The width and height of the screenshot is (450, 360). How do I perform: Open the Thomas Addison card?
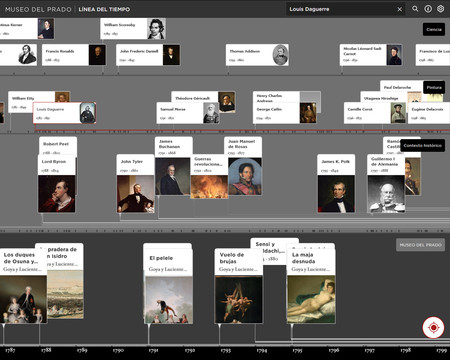[x=257, y=55]
